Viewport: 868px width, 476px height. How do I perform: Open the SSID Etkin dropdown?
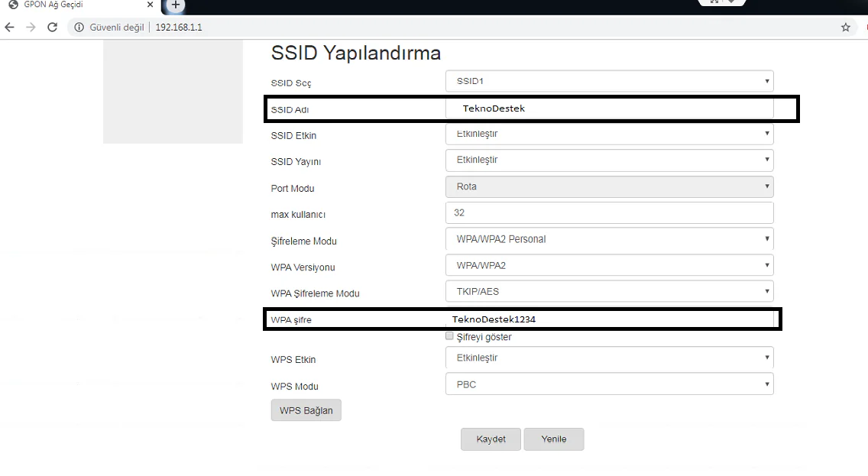pyautogui.click(x=610, y=134)
